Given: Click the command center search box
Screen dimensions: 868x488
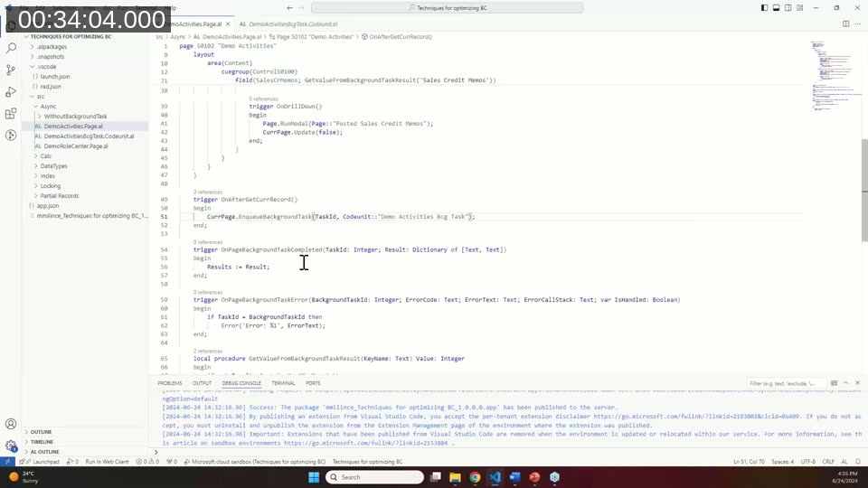Looking at the screenshot, I should pyautogui.click(x=448, y=8).
